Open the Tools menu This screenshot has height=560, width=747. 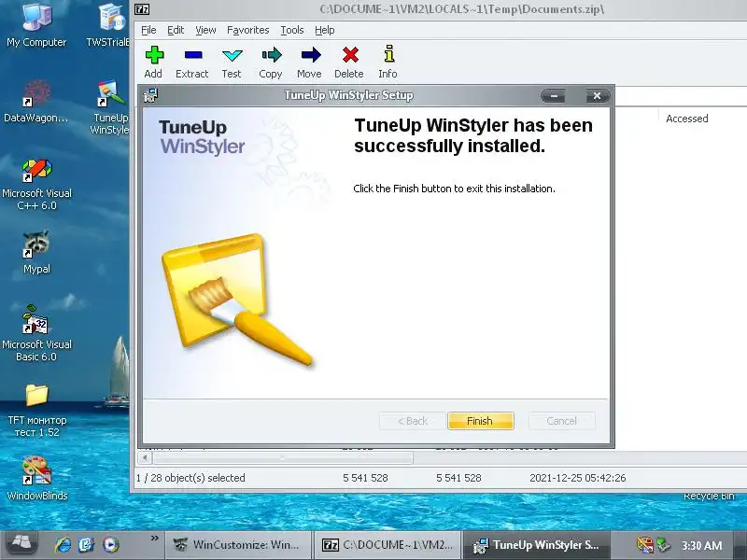click(x=292, y=30)
